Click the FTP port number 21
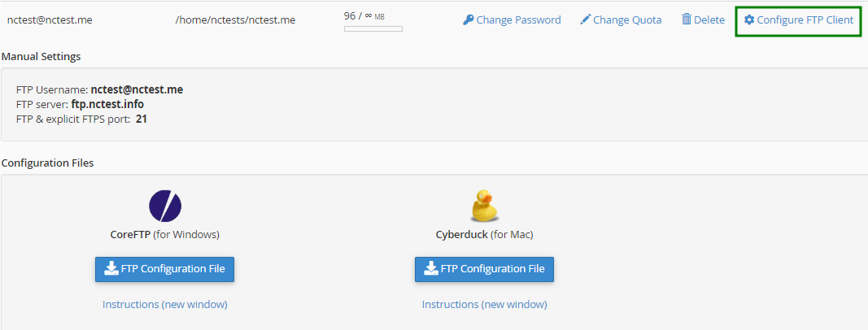Image resolution: width=868 pixels, height=330 pixels. 142,119
